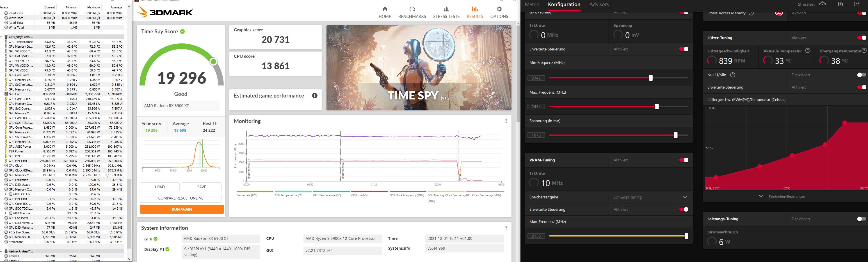Select the GPU Hot Spot T... sensor row
Screen dimensions: 868x262
[64, 56]
